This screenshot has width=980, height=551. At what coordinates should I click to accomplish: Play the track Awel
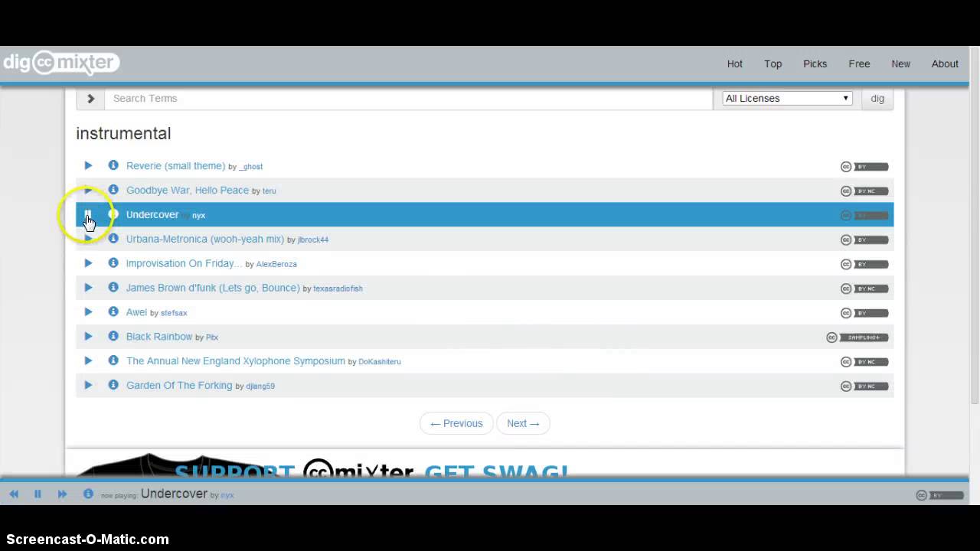[88, 312]
